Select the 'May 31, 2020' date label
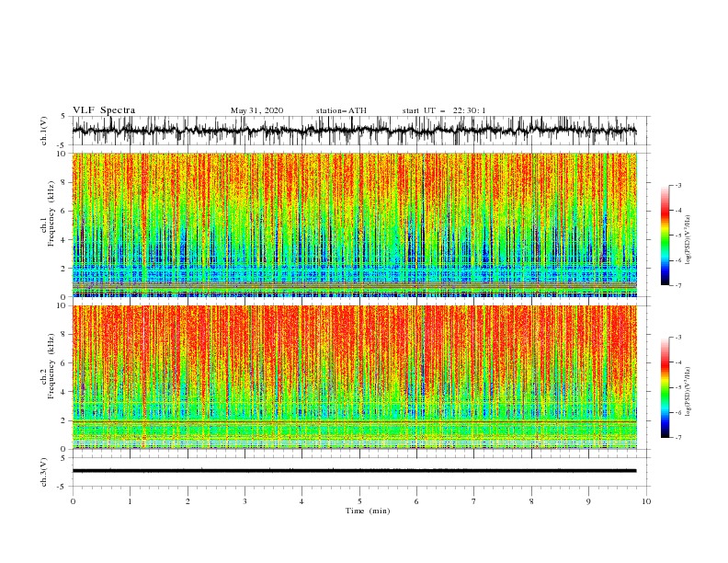 (x=256, y=110)
